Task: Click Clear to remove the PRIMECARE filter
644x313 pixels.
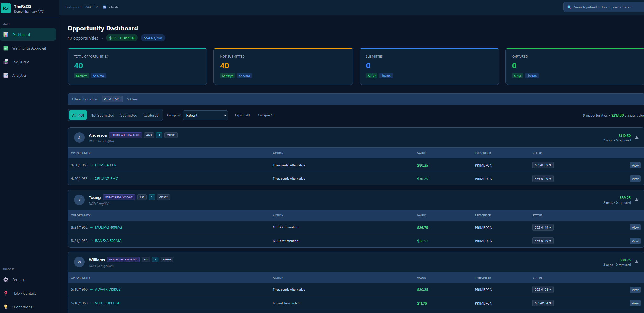Action: tap(132, 99)
